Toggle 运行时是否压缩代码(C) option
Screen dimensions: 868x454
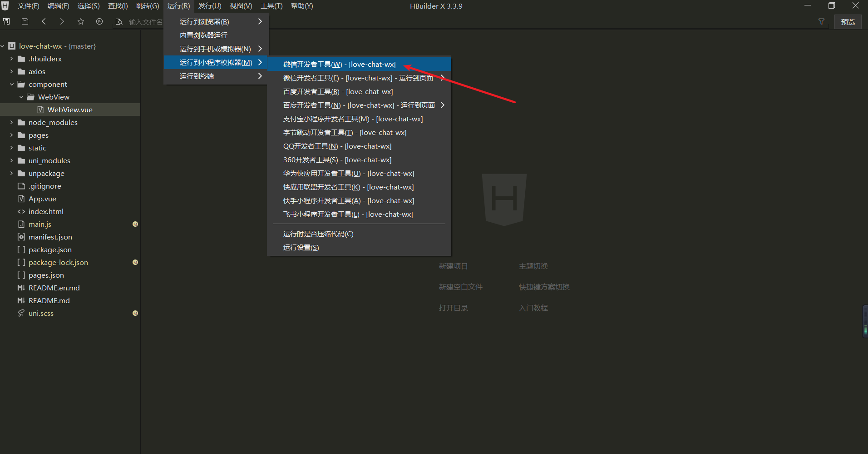point(359,234)
